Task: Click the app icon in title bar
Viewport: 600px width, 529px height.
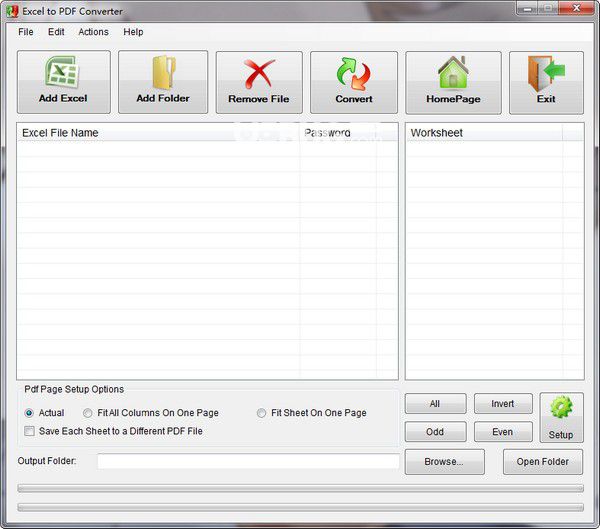Action: point(12,11)
